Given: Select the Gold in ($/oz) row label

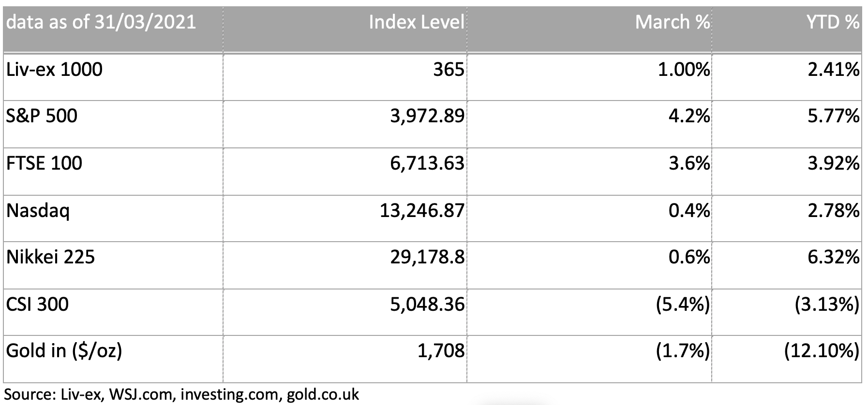Looking at the screenshot, I should 64,351.
